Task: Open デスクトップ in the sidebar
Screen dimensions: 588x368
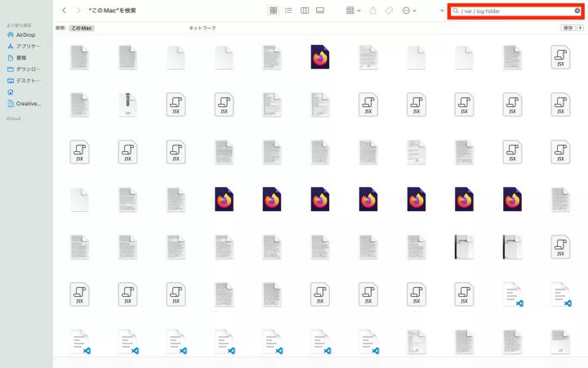Action: click(24, 81)
